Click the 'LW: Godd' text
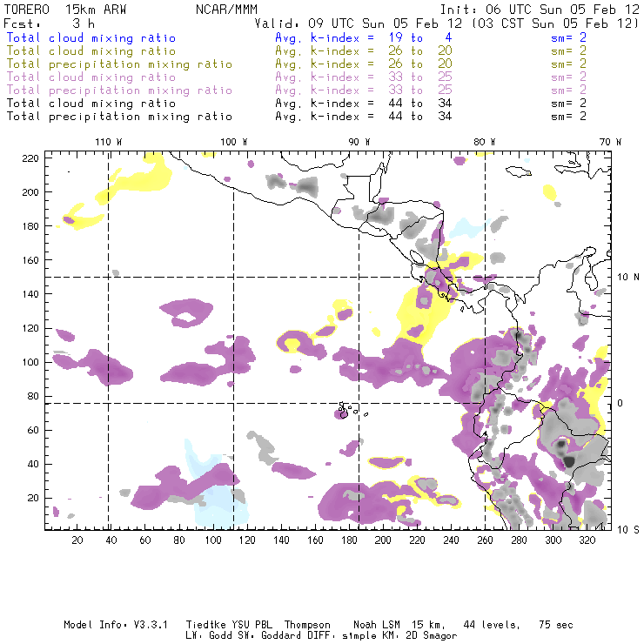 209,636
